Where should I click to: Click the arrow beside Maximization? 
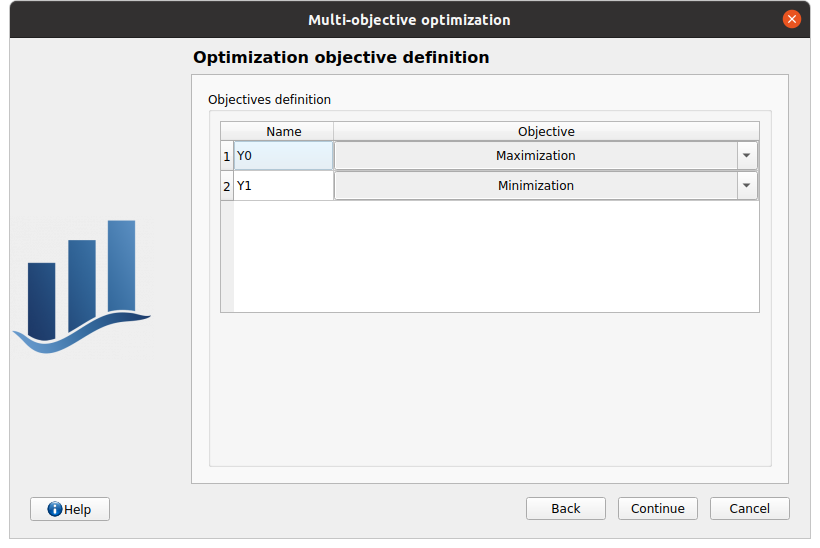point(747,156)
